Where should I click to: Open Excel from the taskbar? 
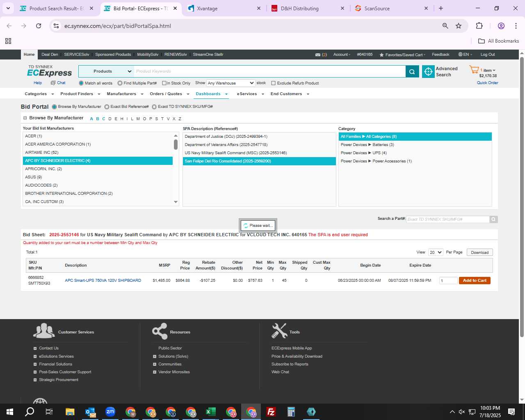[x=211, y=412]
